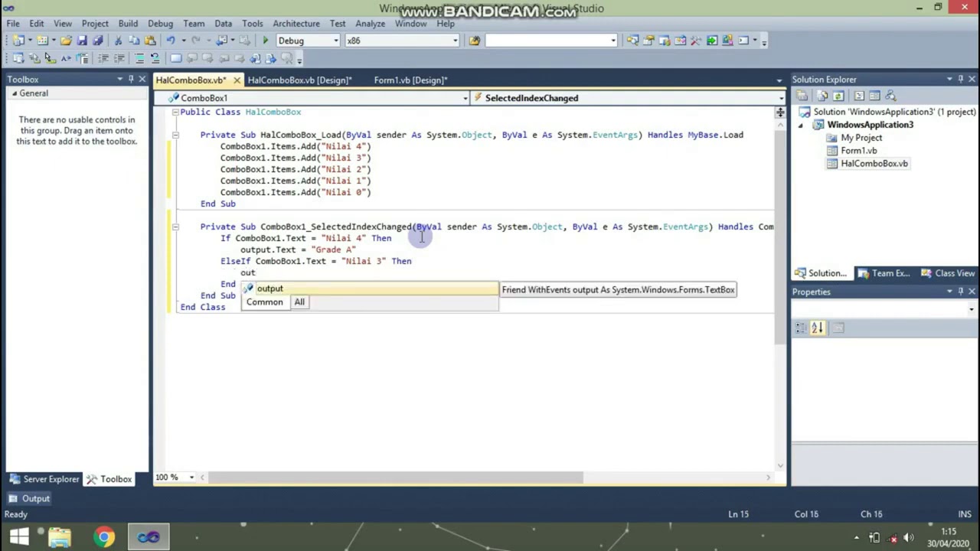
Task: Toggle auto-hide pin on Solution Explorer
Action: (x=960, y=79)
